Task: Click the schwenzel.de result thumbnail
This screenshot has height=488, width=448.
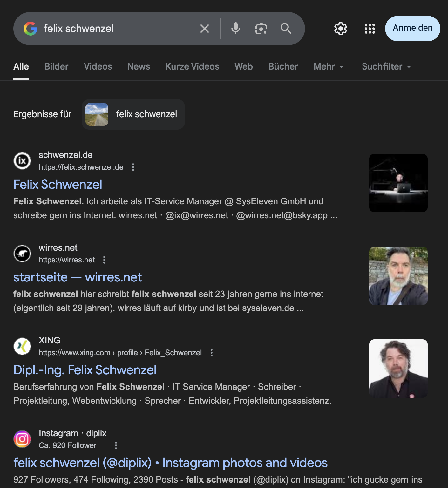Action: click(x=398, y=183)
